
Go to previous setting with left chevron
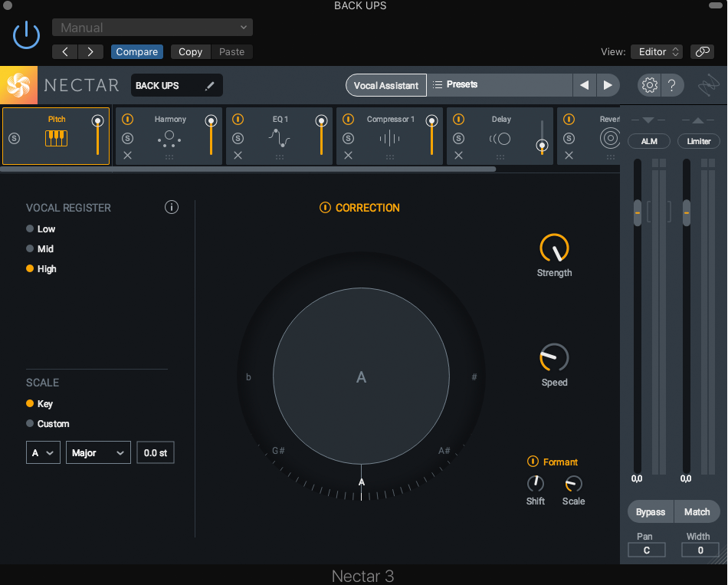coord(65,51)
